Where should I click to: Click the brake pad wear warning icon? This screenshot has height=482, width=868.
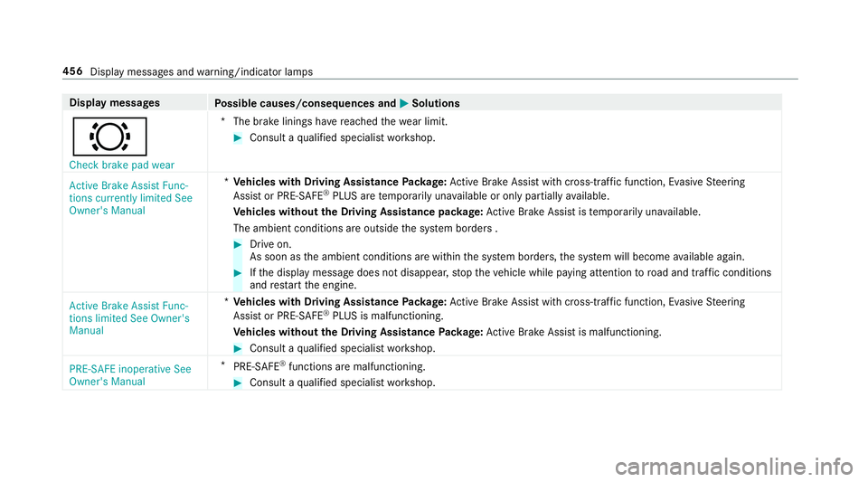coord(109,137)
